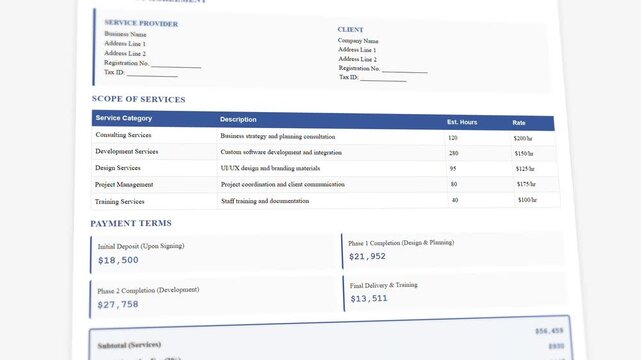Image resolution: width=641 pixels, height=360 pixels.
Task: Click the Phase 2 Completion (Development) label
Action: 148,291
